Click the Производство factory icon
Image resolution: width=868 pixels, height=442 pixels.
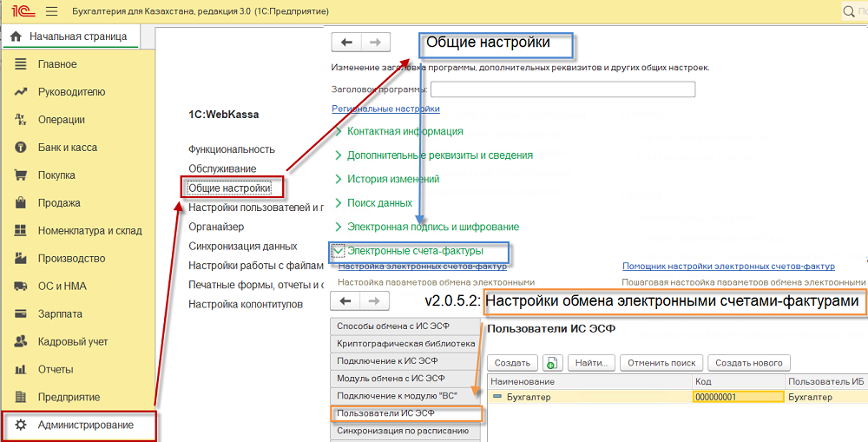[21, 258]
